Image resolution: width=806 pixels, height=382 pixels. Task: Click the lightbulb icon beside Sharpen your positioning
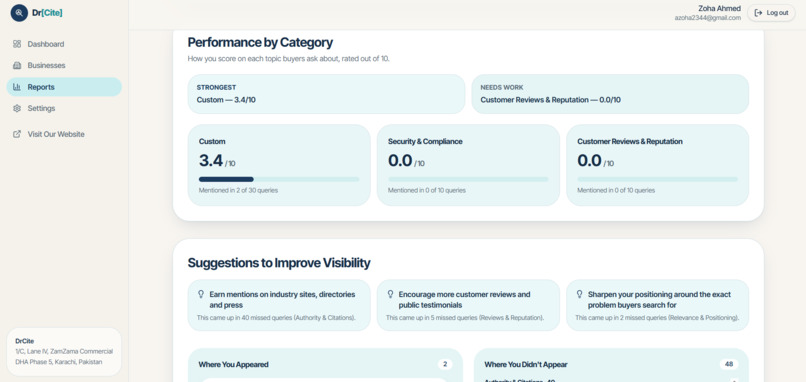pos(579,294)
